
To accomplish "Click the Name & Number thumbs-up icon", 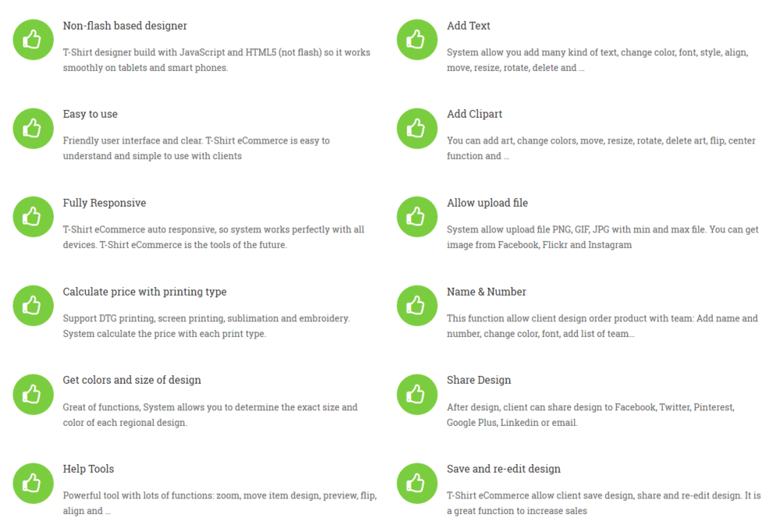I will (417, 306).
